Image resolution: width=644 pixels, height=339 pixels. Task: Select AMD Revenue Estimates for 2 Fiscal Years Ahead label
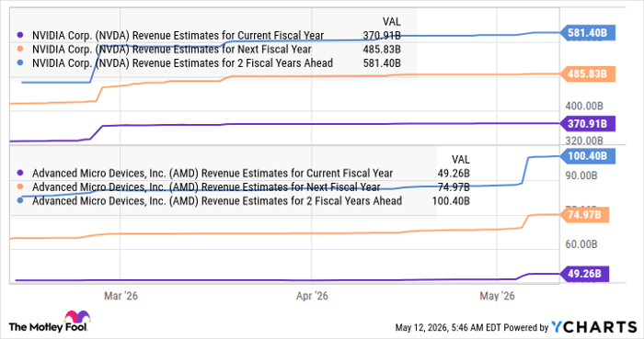pyautogui.click(x=217, y=201)
